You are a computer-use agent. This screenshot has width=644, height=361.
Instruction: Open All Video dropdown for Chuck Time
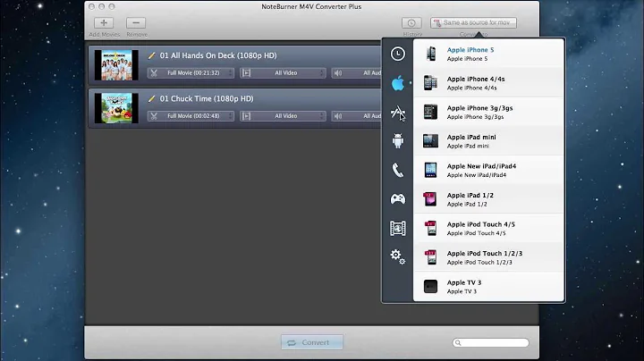(x=283, y=116)
